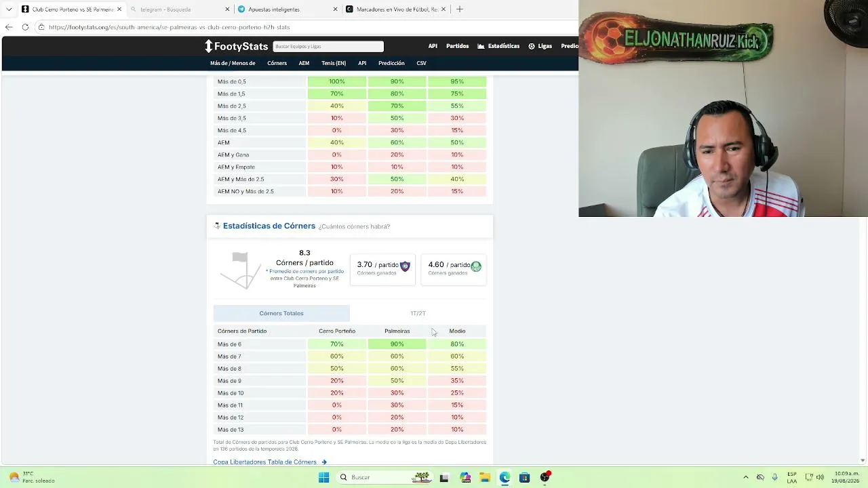Click the large corner flag illustration
The width and height of the screenshot is (868, 488).
click(x=241, y=270)
